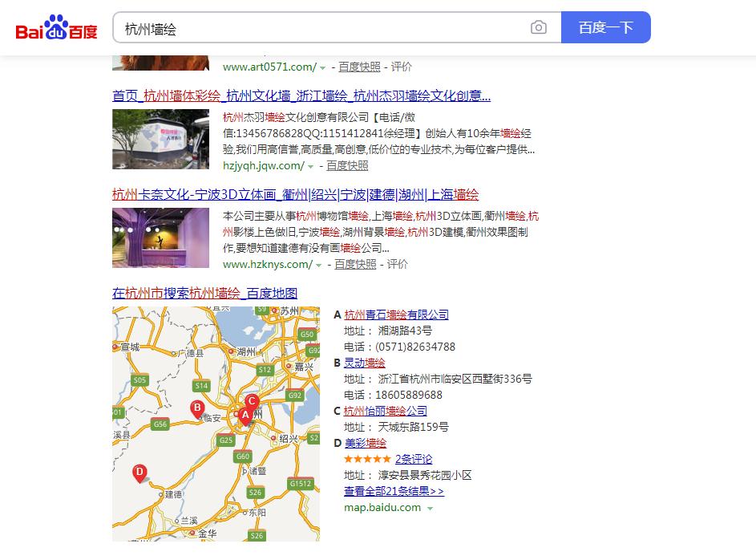Screen dimensions: 756x556
Task: Open 杭州怡丽墙绘公司 listing
Action: coord(386,411)
